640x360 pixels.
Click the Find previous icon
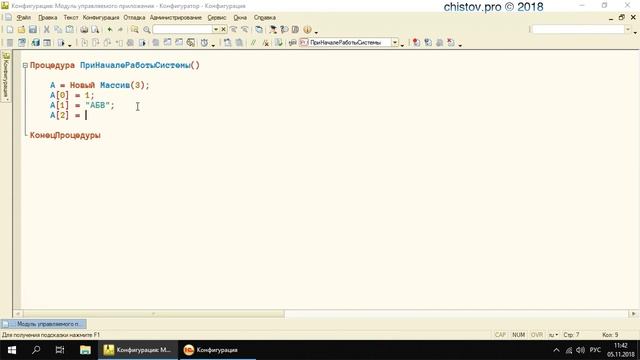[244, 29]
